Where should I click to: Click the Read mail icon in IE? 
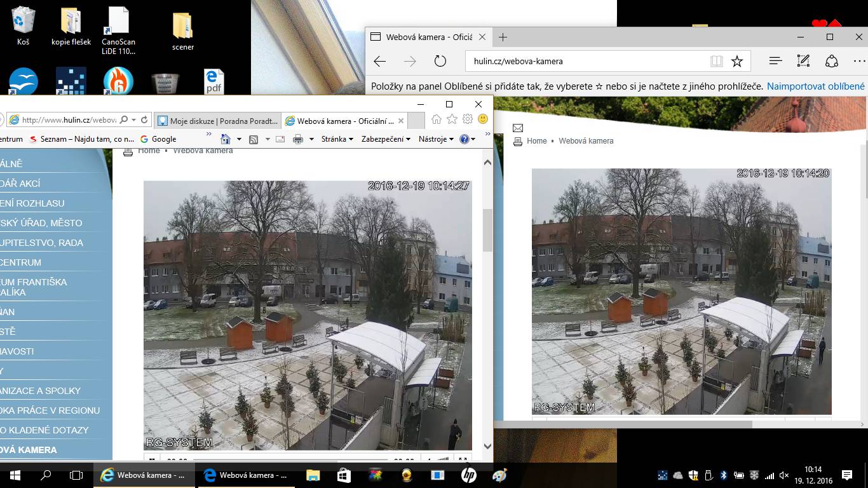[280, 139]
